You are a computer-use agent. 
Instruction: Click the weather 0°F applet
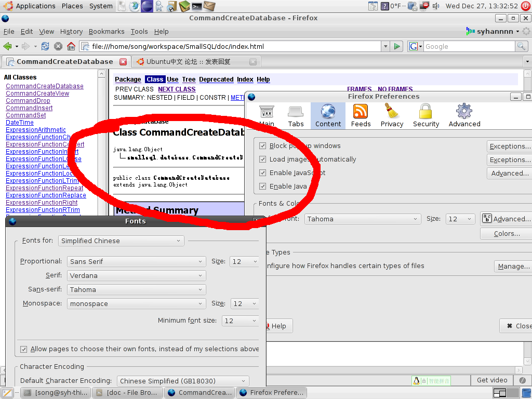391,6
